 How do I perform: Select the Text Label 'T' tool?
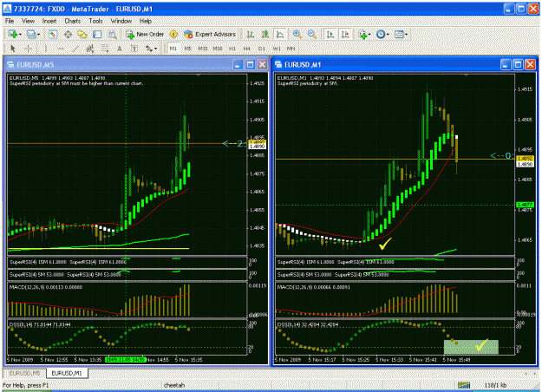point(134,49)
